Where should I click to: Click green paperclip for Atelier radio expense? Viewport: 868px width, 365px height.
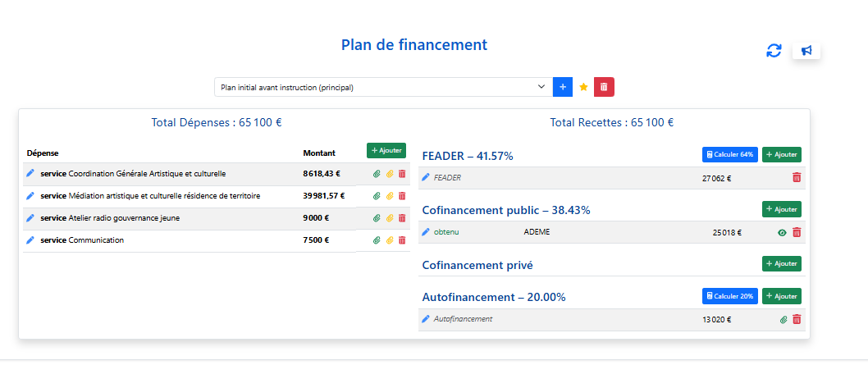pos(377,218)
